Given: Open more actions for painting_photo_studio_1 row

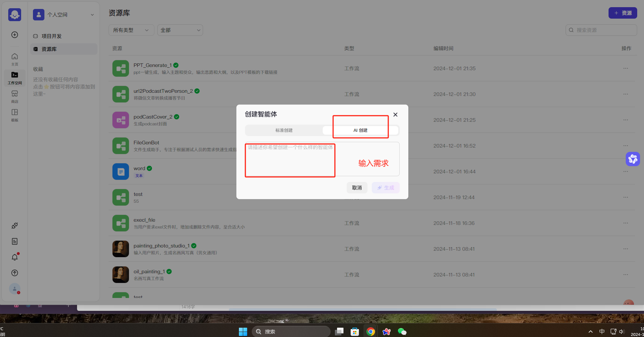Looking at the screenshot, I should tap(626, 249).
